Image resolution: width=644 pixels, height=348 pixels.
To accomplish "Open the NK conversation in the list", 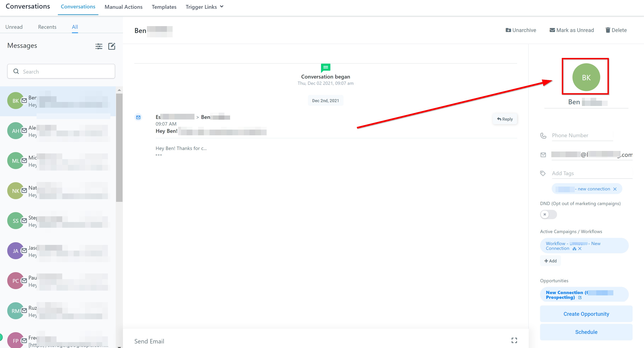I will (58, 191).
